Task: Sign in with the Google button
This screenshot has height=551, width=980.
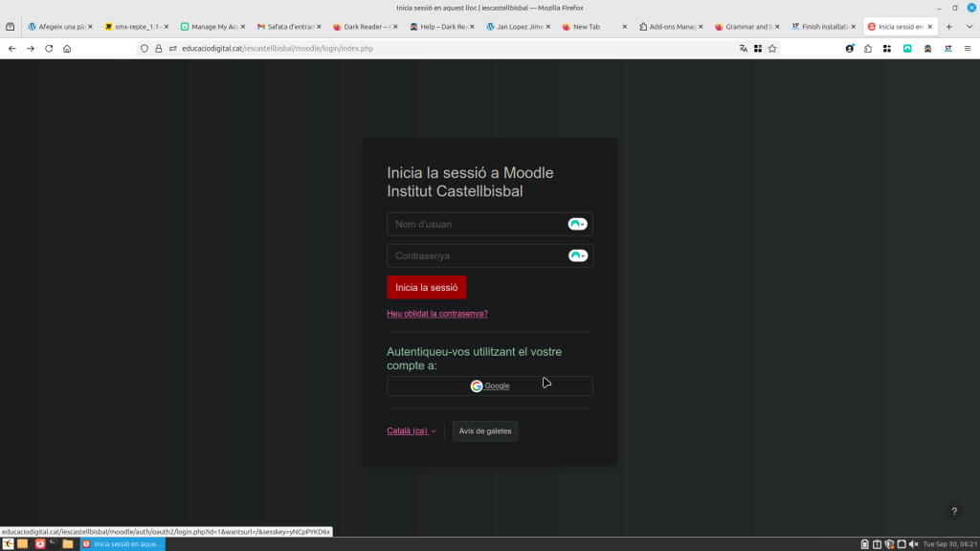Action: [489, 386]
